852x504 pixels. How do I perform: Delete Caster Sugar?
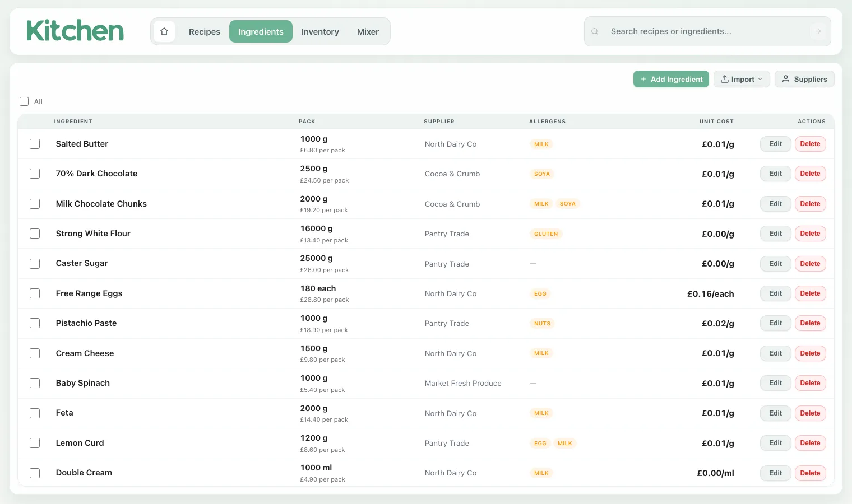(810, 264)
